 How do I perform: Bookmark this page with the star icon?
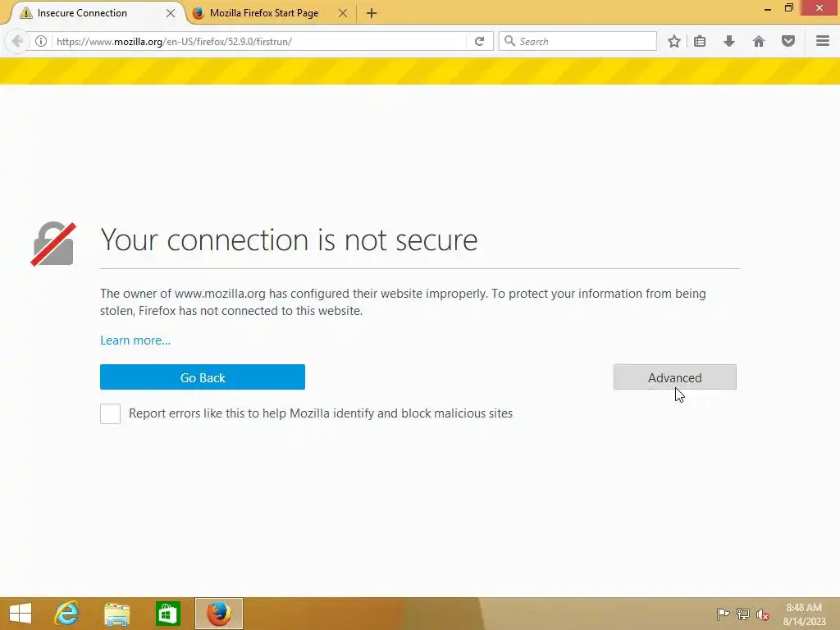tap(674, 41)
